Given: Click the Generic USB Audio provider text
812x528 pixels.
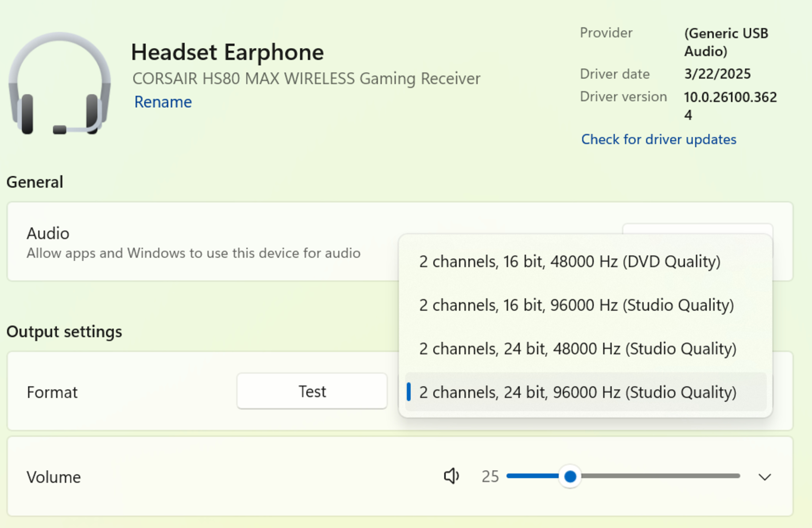Looking at the screenshot, I should [726, 42].
